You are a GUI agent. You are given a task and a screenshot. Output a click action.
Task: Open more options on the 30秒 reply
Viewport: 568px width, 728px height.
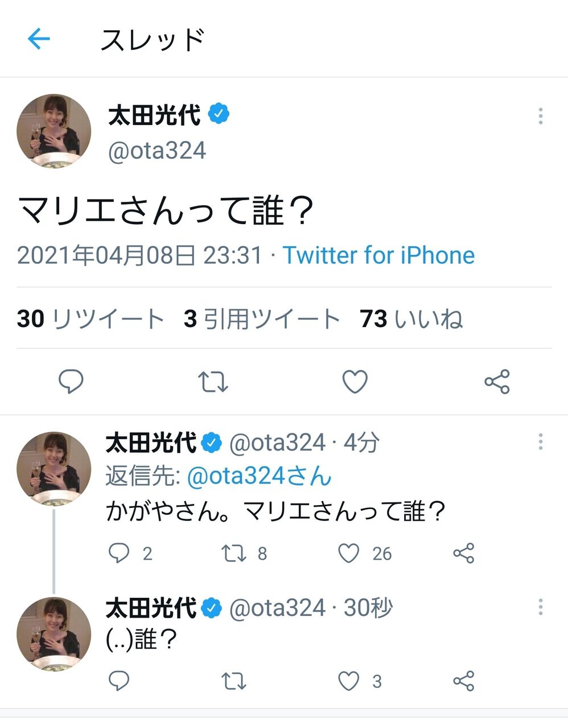pyautogui.click(x=540, y=607)
